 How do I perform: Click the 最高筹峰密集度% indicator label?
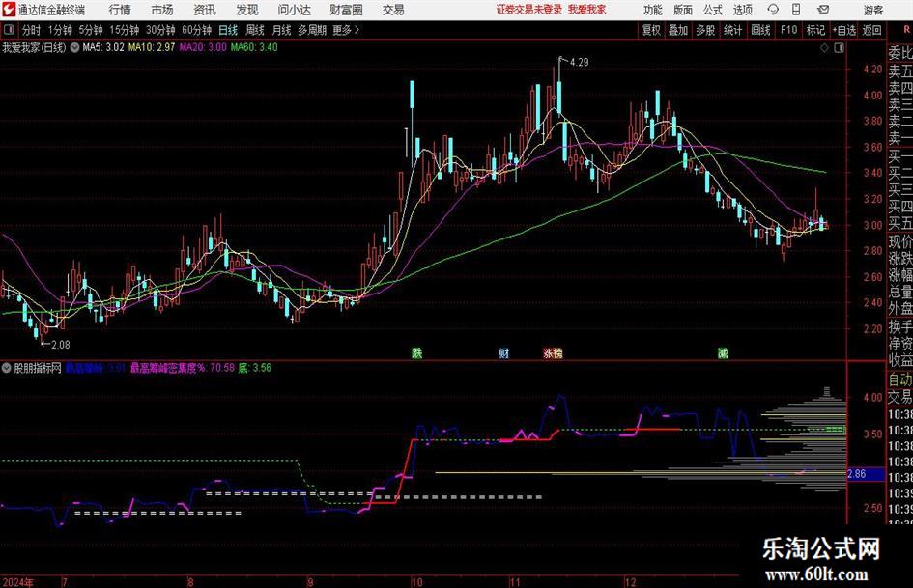click(168, 368)
